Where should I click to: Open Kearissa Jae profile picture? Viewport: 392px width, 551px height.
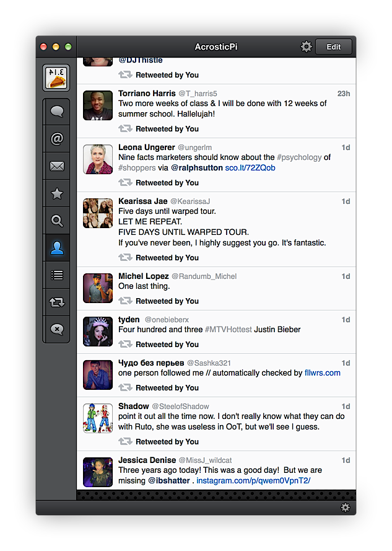pos(98,213)
